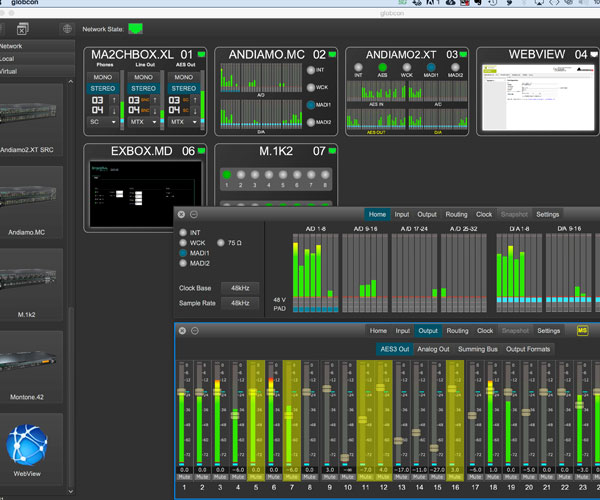The height and width of the screenshot is (500, 600).
Task: Click Phones channel down arrow in MA2CHBOX.XL
Action: pos(114,111)
